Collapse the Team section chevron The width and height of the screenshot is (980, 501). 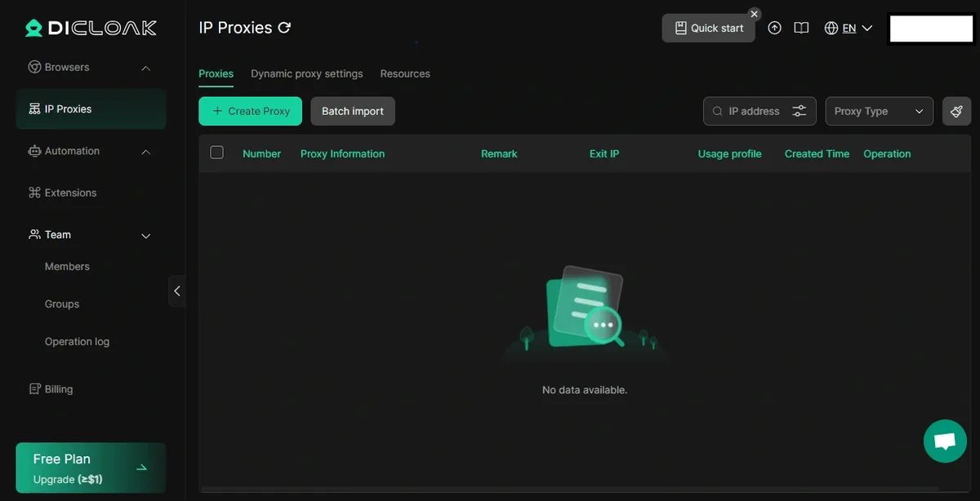click(146, 236)
